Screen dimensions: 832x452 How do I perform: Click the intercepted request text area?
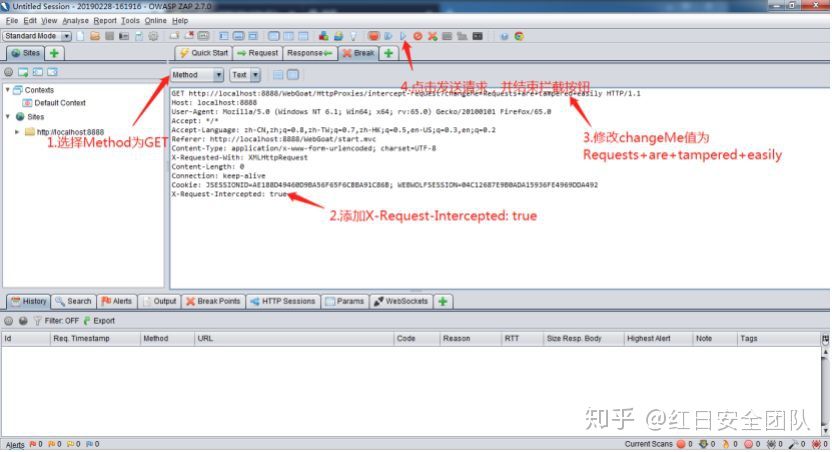pyautogui.click(x=499, y=188)
